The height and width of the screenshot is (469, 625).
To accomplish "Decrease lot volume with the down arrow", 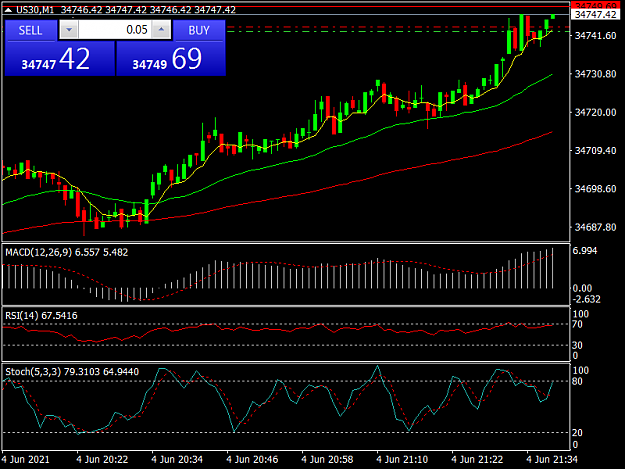I will coord(69,30).
